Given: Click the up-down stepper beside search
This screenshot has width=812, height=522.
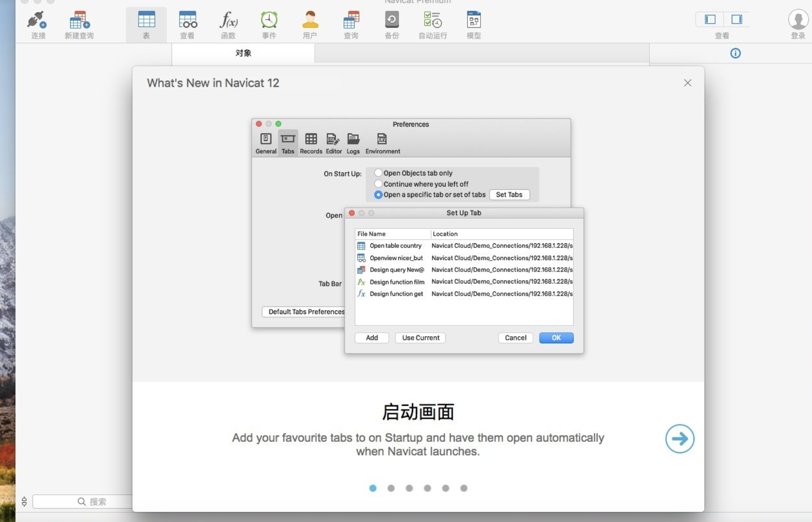Looking at the screenshot, I should [x=24, y=501].
